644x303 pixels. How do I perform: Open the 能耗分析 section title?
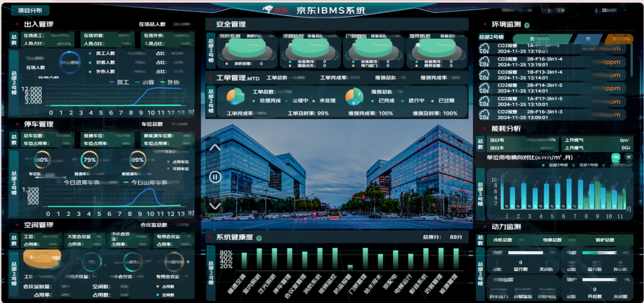(506, 128)
